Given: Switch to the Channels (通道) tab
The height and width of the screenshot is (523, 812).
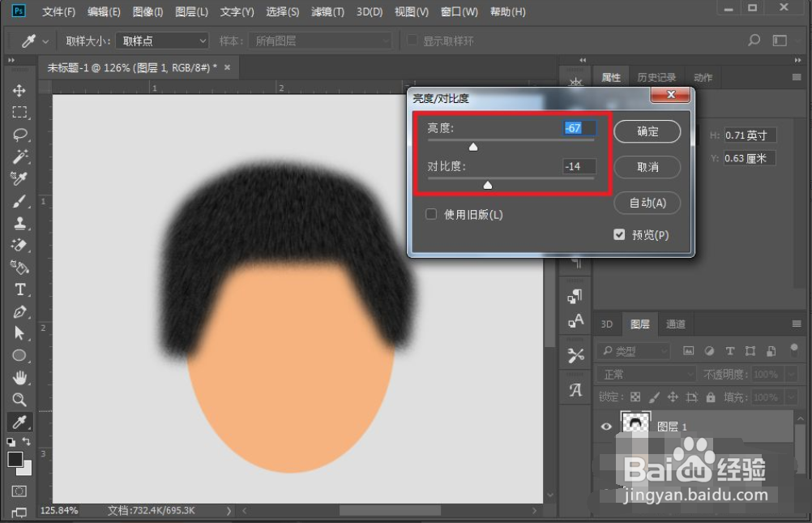Looking at the screenshot, I should [675, 324].
